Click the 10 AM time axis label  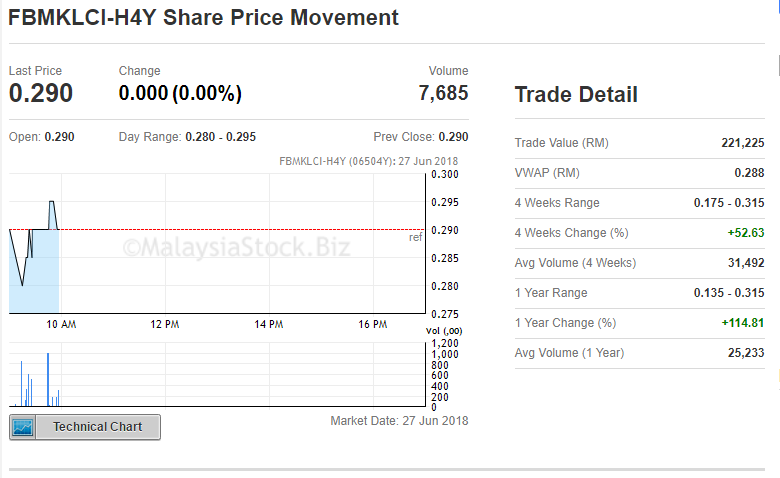(x=61, y=324)
